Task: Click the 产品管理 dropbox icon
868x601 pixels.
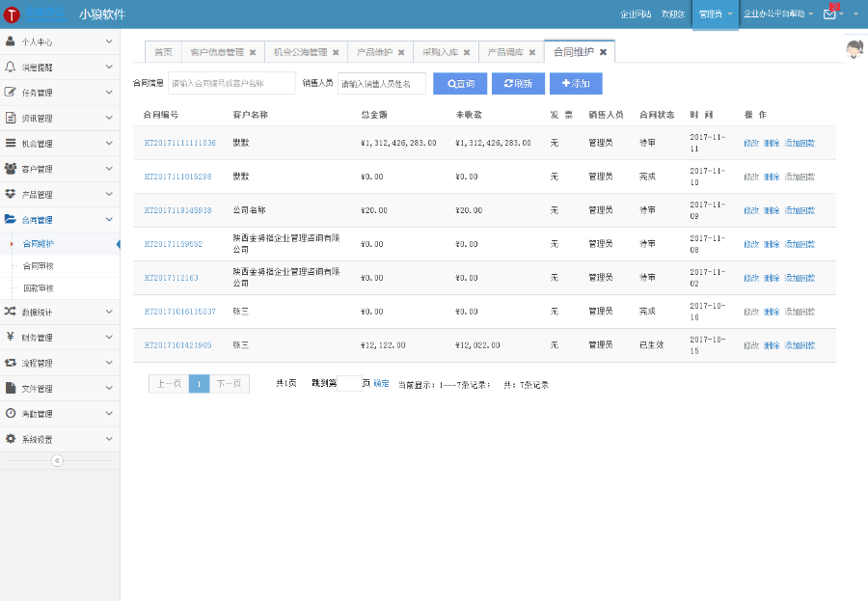Action: click(10, 194)
